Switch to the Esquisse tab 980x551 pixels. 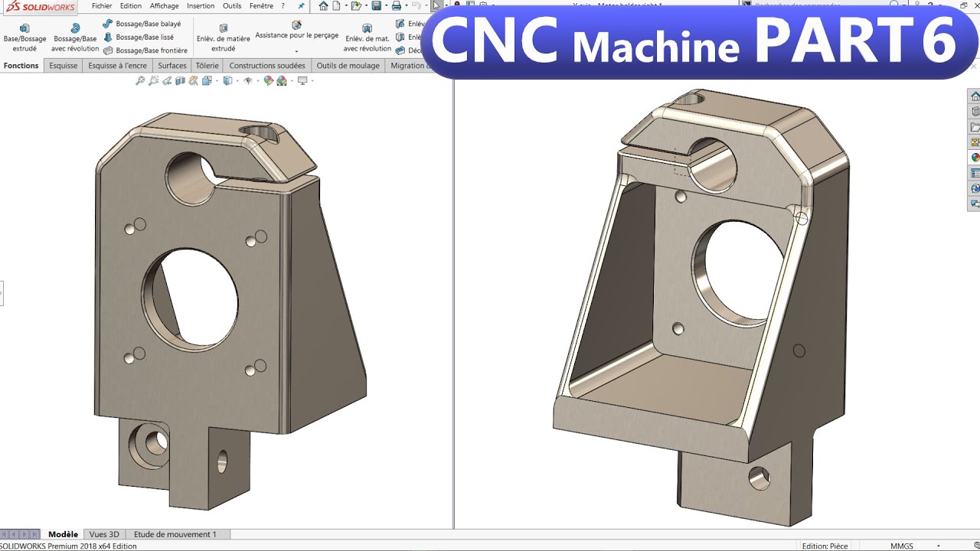click(64, 66)
